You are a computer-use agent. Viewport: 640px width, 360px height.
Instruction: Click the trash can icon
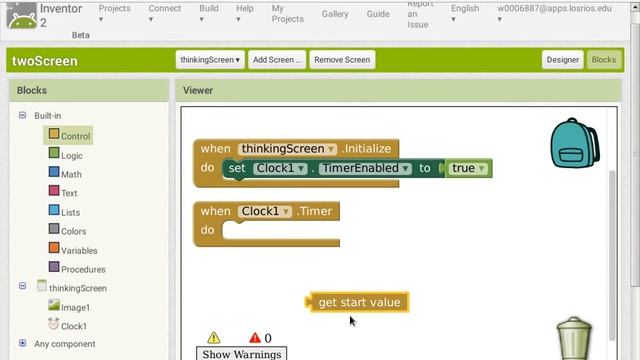point(574,338)
